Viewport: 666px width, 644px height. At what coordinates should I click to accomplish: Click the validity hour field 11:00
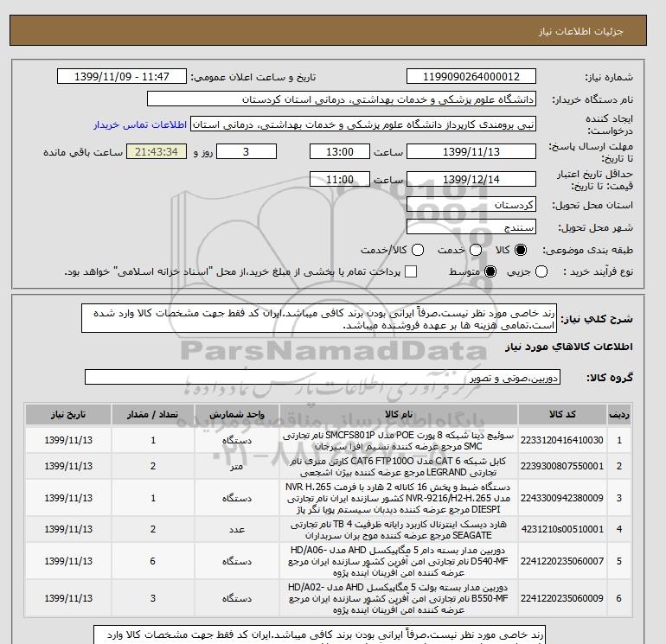click(340, 179)
